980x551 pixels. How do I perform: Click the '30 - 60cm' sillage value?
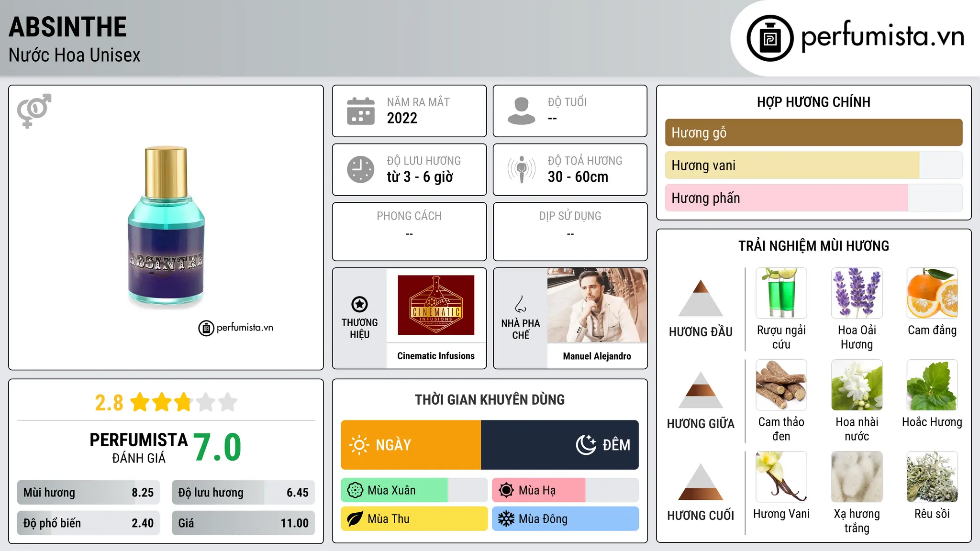(578, 177)
